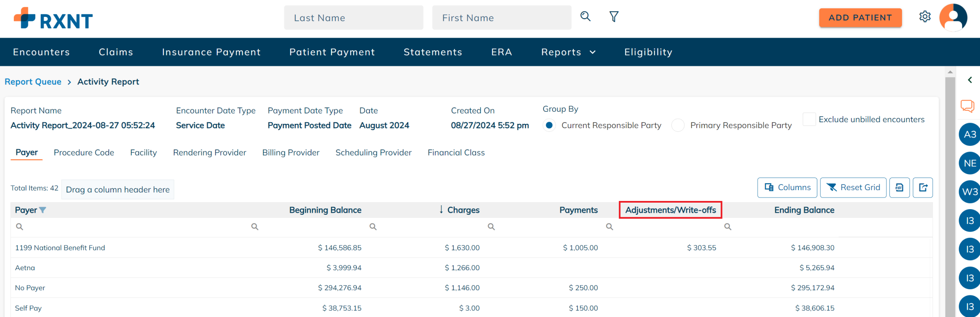Viewport: 980px width, 317px height.
Task: Click the Payer column filter funnel
Action: point(42,210)
